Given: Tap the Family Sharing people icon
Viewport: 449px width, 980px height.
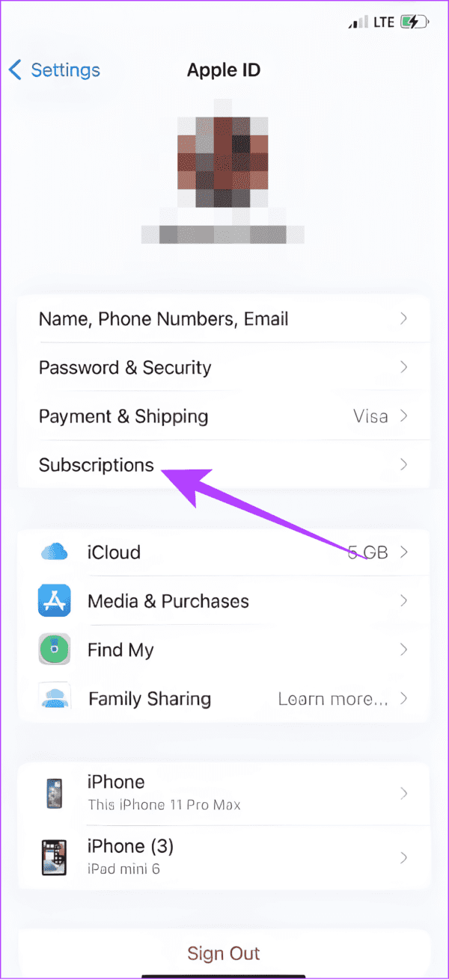Looking at the screenshot, I should [54, 698].
